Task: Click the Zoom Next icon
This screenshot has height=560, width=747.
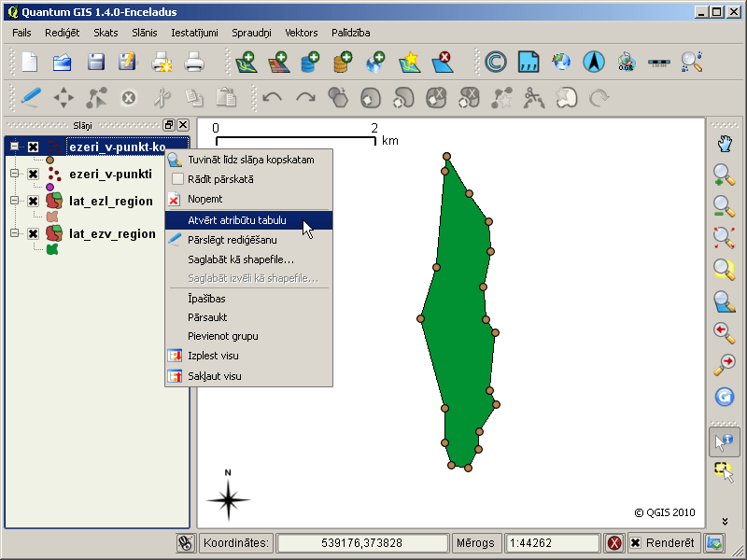Action: click(725, 365)
